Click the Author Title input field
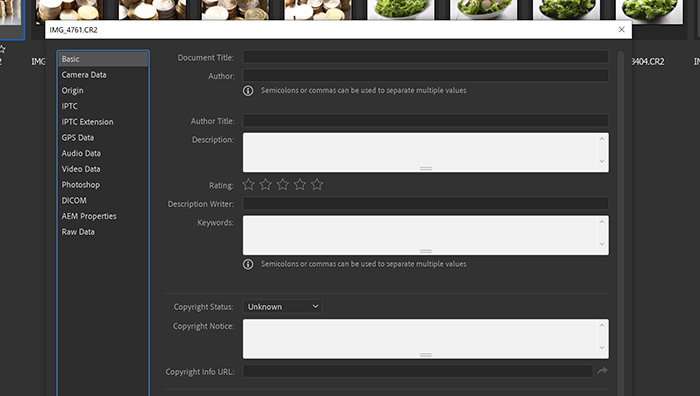Image resolution: width=700 pixels, height=396 pixels. pyautogui.click(x=425, y=121)
